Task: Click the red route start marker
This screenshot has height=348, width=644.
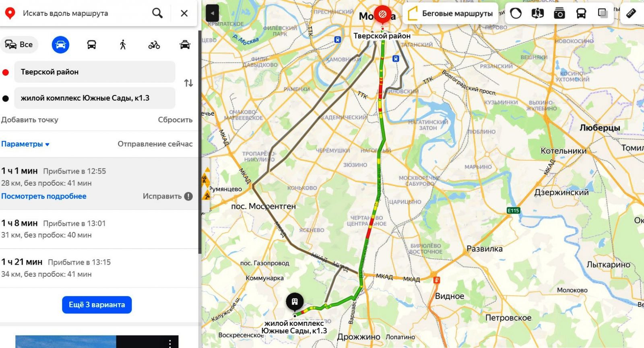Action: (x=382, y=15)
